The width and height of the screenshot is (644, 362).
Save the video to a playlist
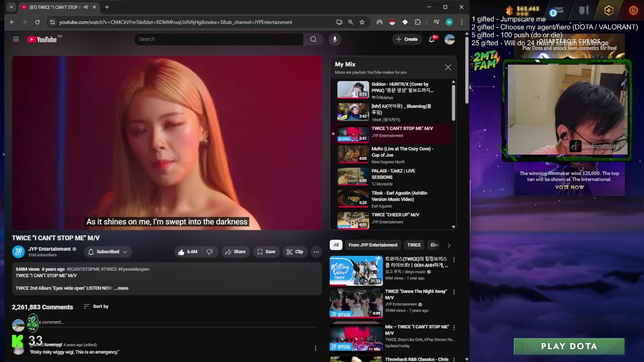click(266, 252)
